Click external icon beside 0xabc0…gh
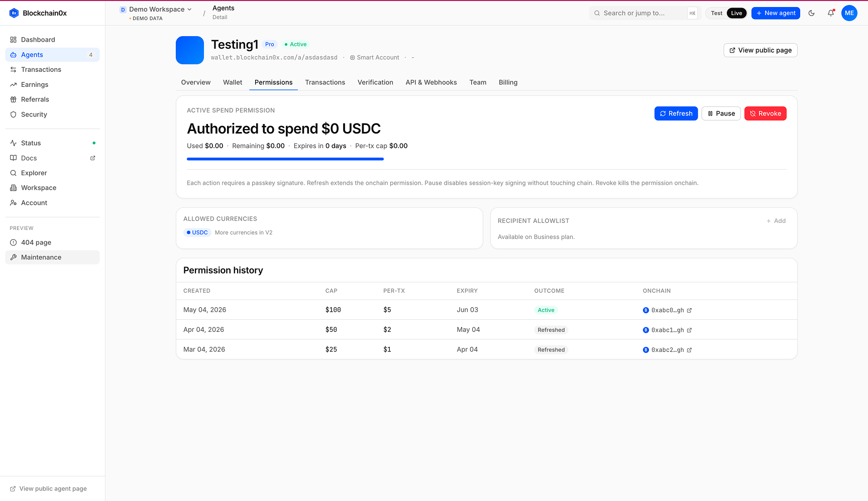 (x=689, y=310)
